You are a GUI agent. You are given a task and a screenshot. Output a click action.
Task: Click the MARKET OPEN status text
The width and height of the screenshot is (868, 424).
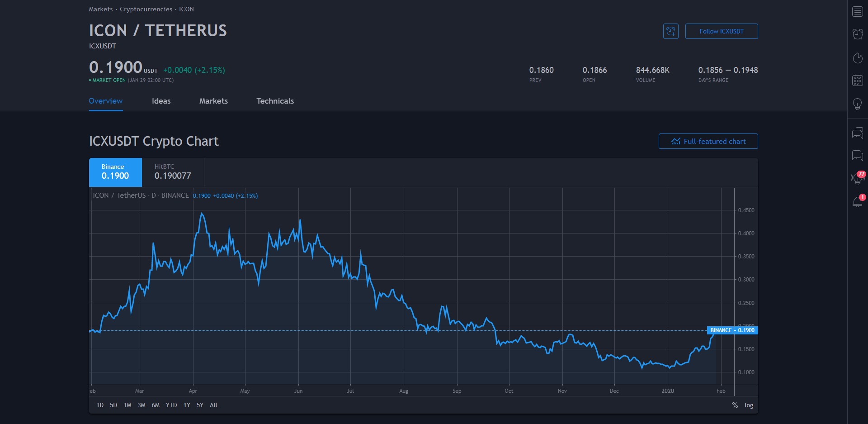109,80
